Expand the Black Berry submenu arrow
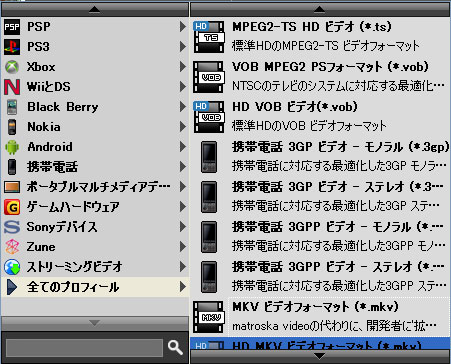Screen dimensions: 451x364 [183, 107]
